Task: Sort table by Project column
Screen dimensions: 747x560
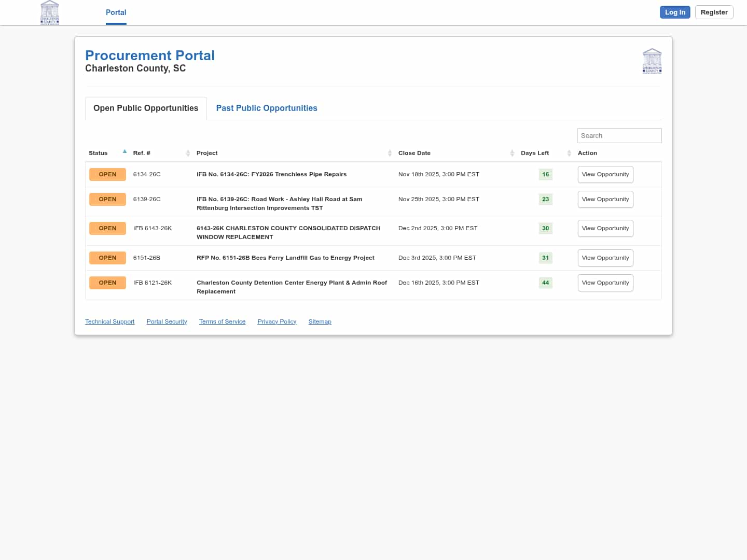Action: pyautogui.click(x=390, y=153)
